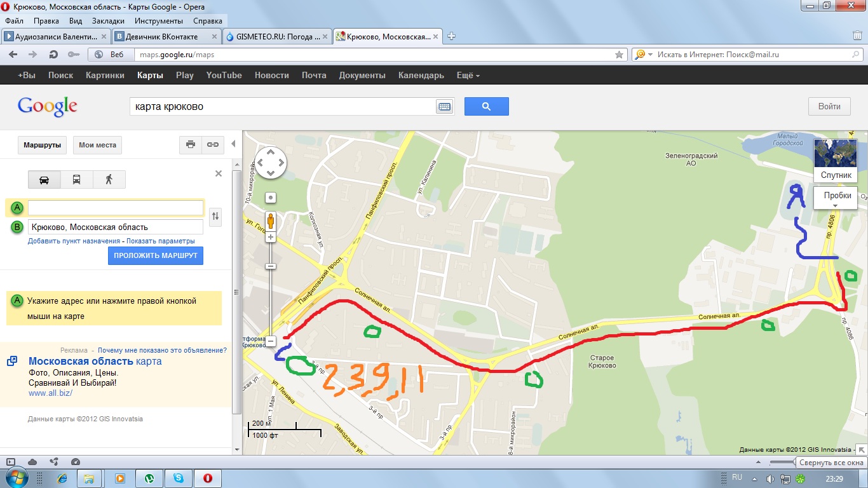Screen dimensions: 868x488
Task: Click the Войти sign-in button
Action: click(x=829, y=106)
